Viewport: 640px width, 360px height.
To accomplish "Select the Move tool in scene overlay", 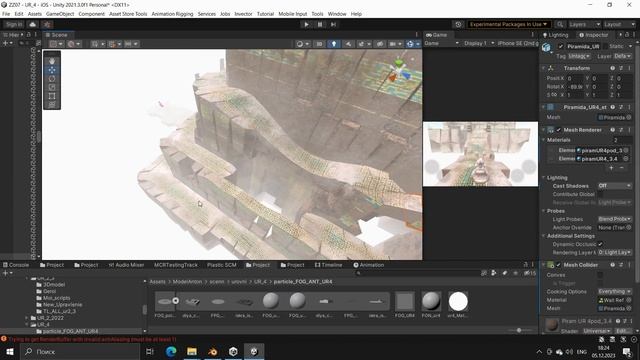I will tap(52, 70).
